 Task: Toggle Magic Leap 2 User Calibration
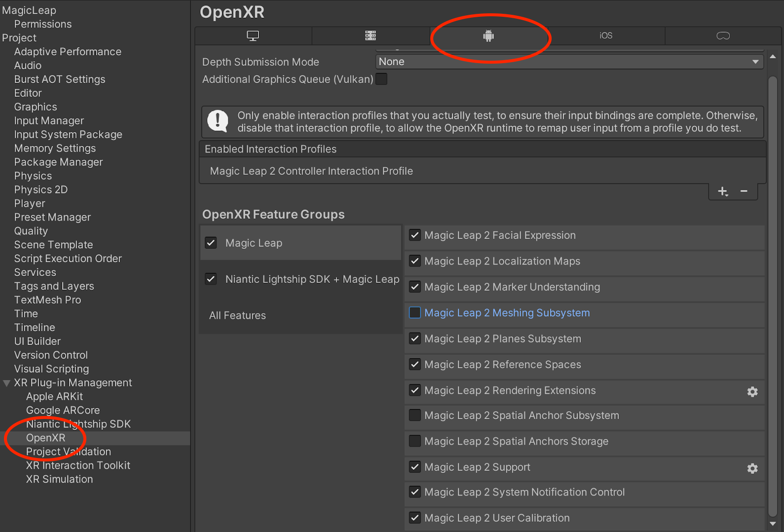pos(415,518)
